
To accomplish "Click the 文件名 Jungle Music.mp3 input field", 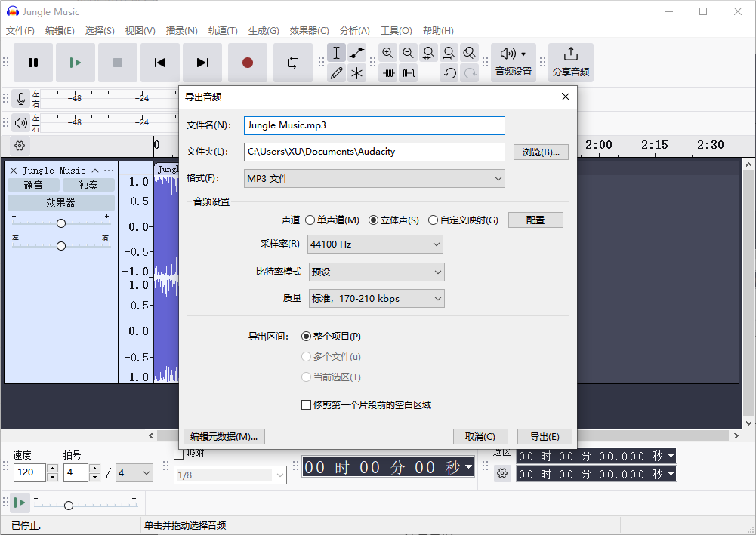I will [374, 125].
